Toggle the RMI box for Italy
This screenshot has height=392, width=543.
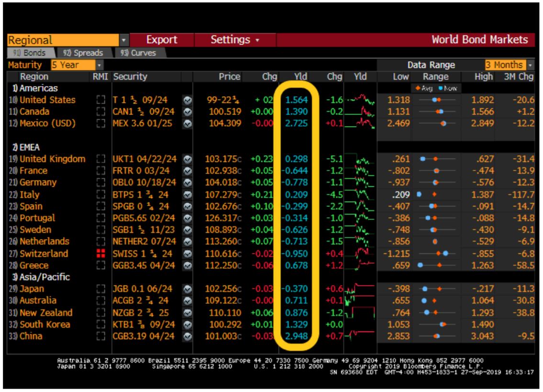coord(101,195)
